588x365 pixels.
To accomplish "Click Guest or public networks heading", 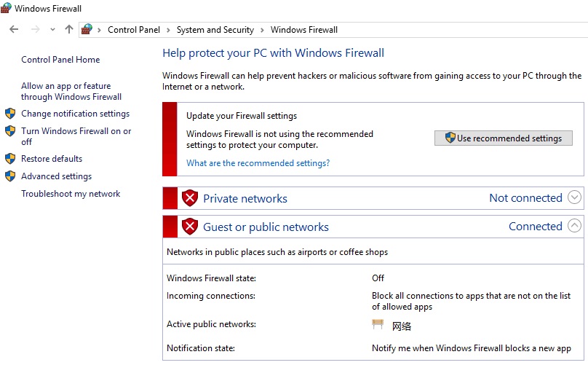I will [266, 227].
